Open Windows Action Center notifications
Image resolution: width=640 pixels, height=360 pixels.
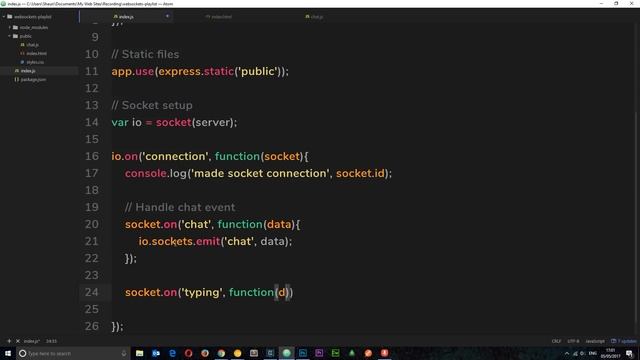630,353
